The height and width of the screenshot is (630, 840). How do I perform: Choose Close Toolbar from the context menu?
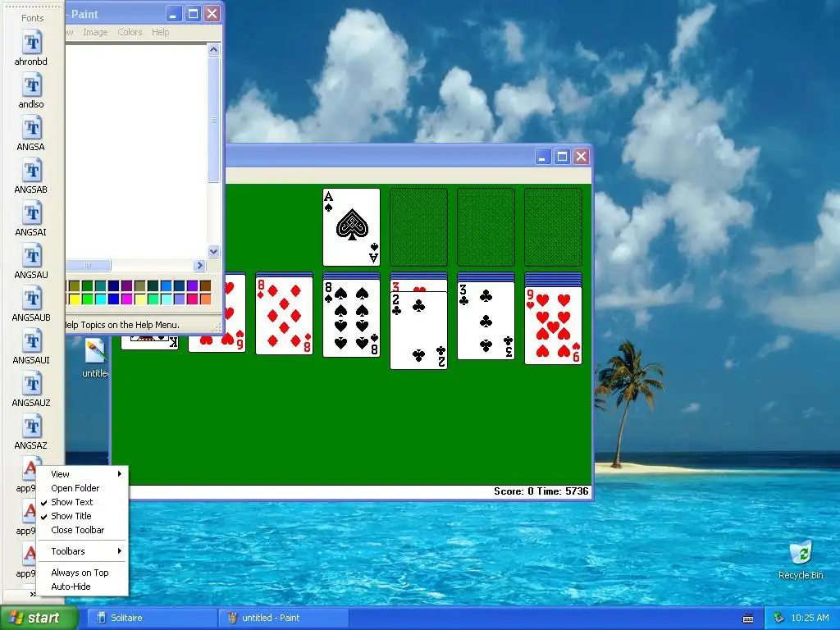pyautogui.click(x=82, y=530)
